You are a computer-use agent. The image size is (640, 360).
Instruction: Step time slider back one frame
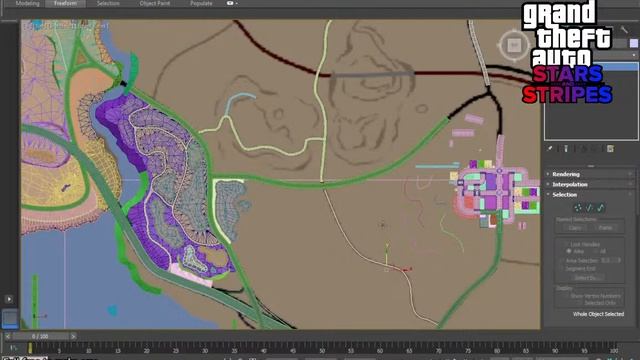7,337
